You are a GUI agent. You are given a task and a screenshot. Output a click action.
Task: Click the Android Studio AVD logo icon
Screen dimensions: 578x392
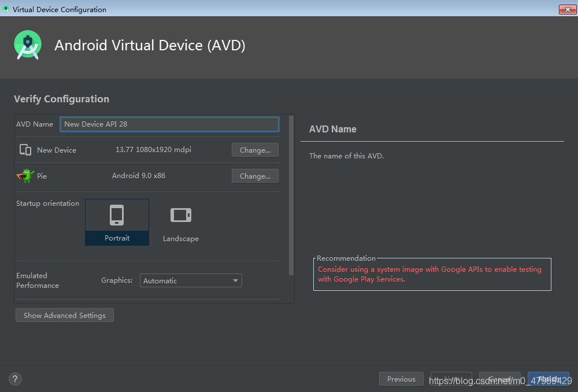[28, 45]
